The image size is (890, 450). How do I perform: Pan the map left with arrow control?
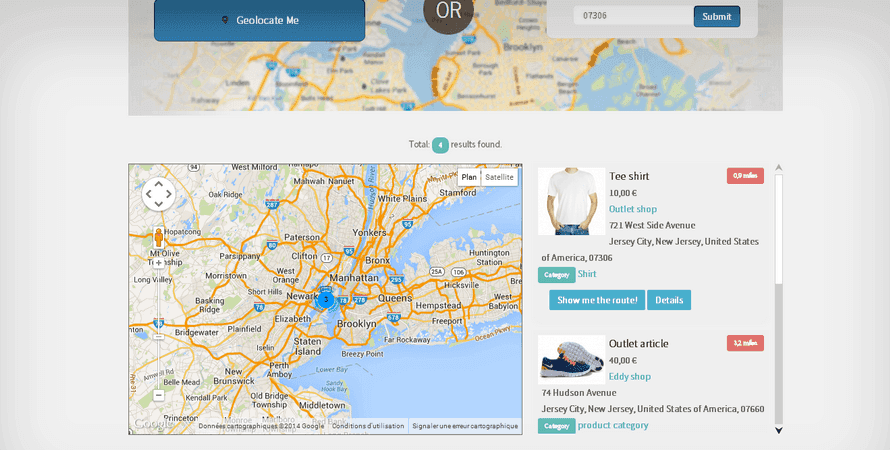pos(149,194)
